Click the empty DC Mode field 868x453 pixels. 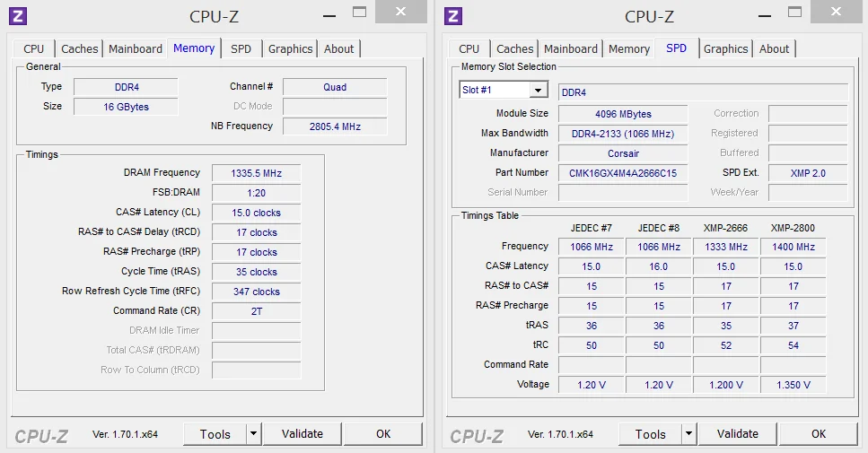(x=335, y=107)
